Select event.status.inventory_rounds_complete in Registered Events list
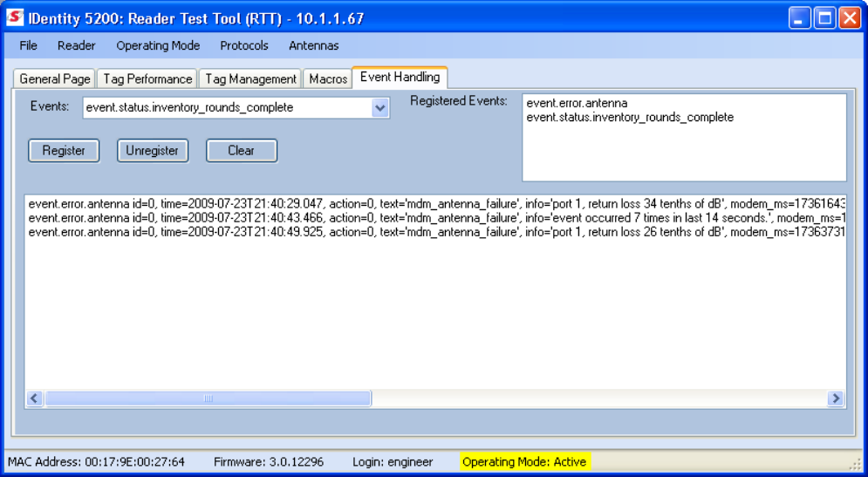This screenshot has height=477, width=868. [x=630, y=118]
